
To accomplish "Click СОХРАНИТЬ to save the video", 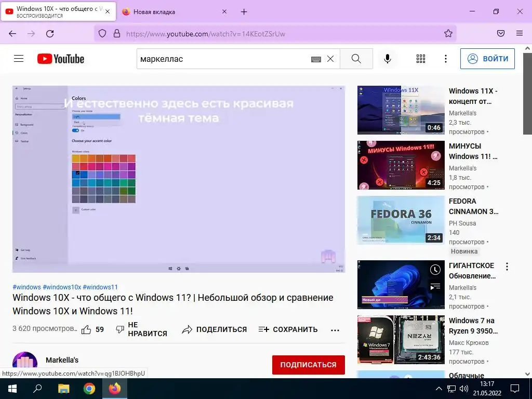I will click(x=288, y=329).
